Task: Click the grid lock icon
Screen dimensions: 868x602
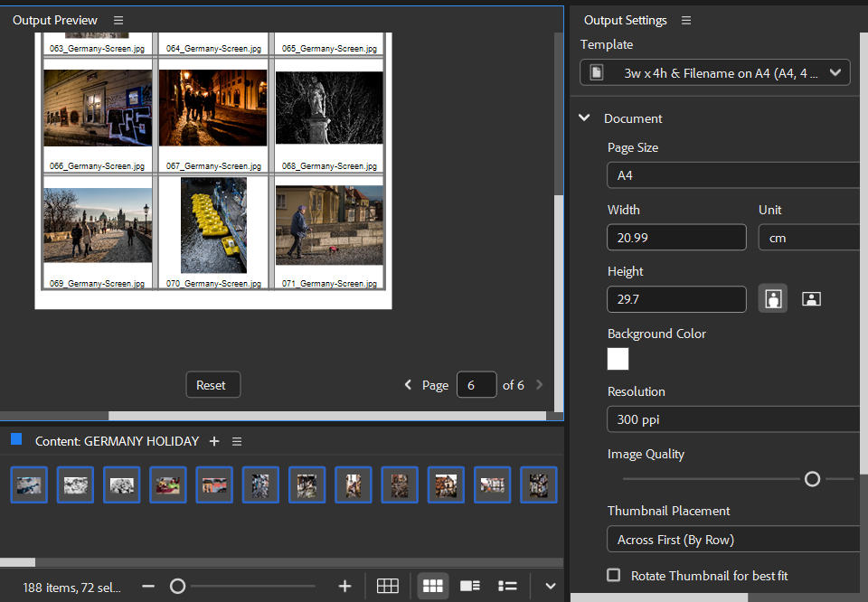Action: click(x=387, y=587)
